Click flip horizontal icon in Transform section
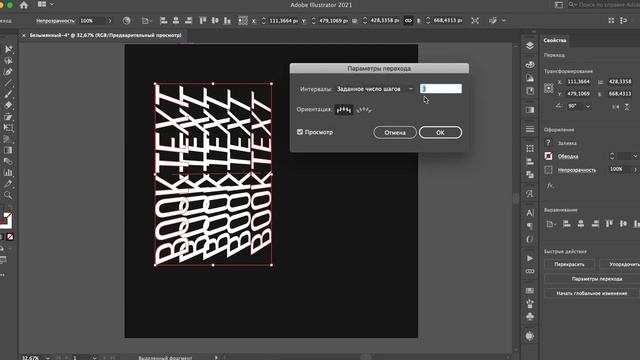640x360 pixels. point(615,107)
